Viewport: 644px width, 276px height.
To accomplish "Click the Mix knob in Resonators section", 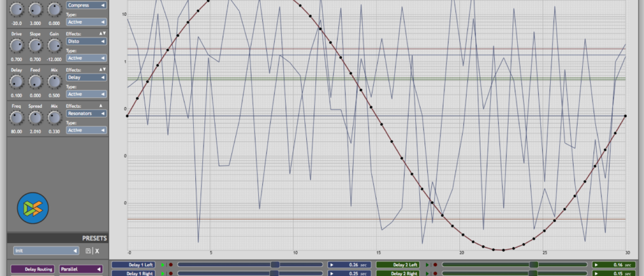I will point(54,118).
